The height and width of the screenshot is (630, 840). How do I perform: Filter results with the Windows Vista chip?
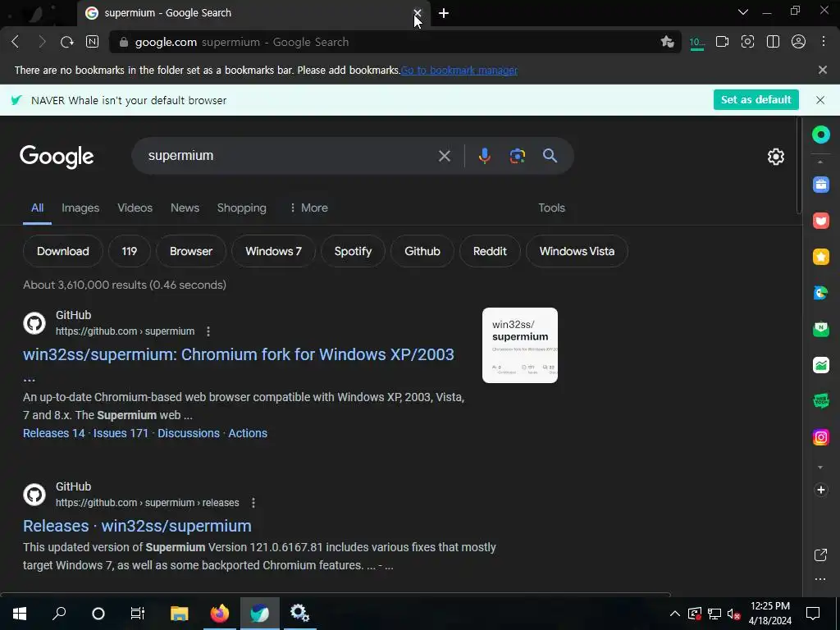tap(577, 251)
